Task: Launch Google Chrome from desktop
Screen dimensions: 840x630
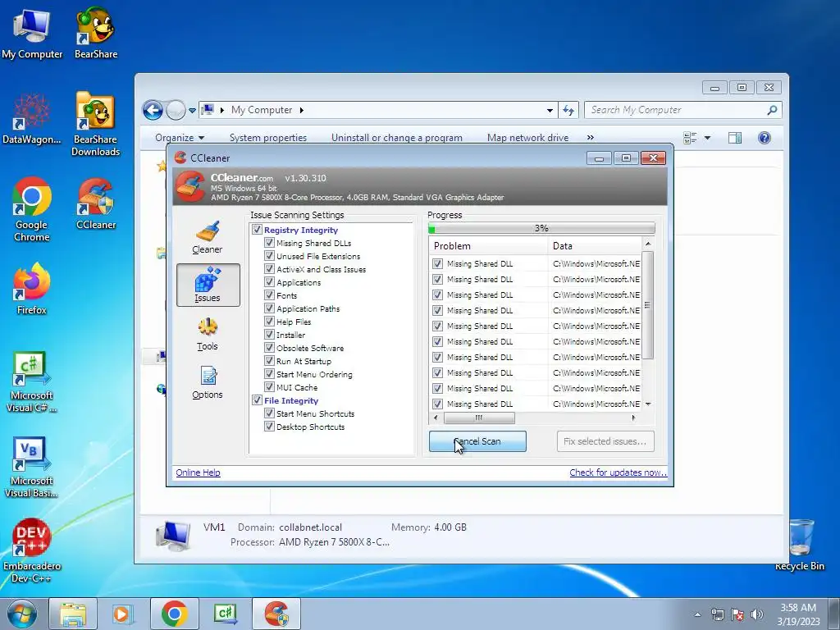Action: (32, 210)
